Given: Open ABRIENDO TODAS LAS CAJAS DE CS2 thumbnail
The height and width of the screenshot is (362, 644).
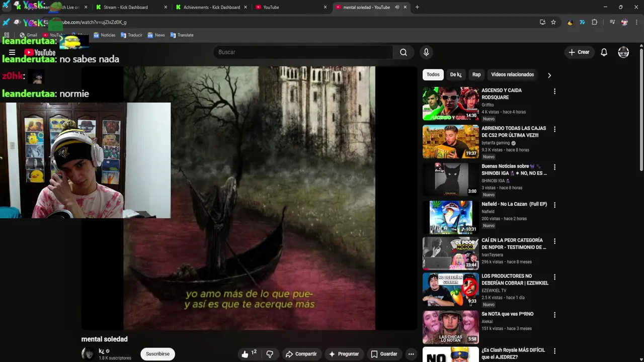Looking at the screenshot, I should point(450,142).
